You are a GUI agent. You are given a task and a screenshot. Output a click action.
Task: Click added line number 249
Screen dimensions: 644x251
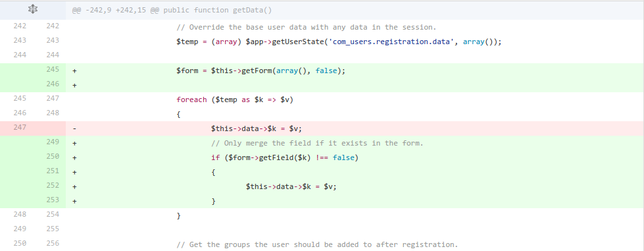pyautogui.click(x=52, y=142)
